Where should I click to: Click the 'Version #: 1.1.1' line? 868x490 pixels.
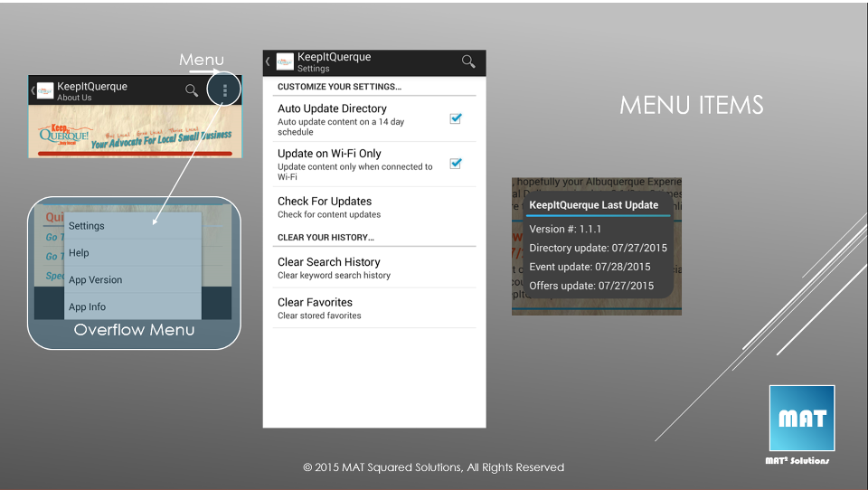click(564, 229)
